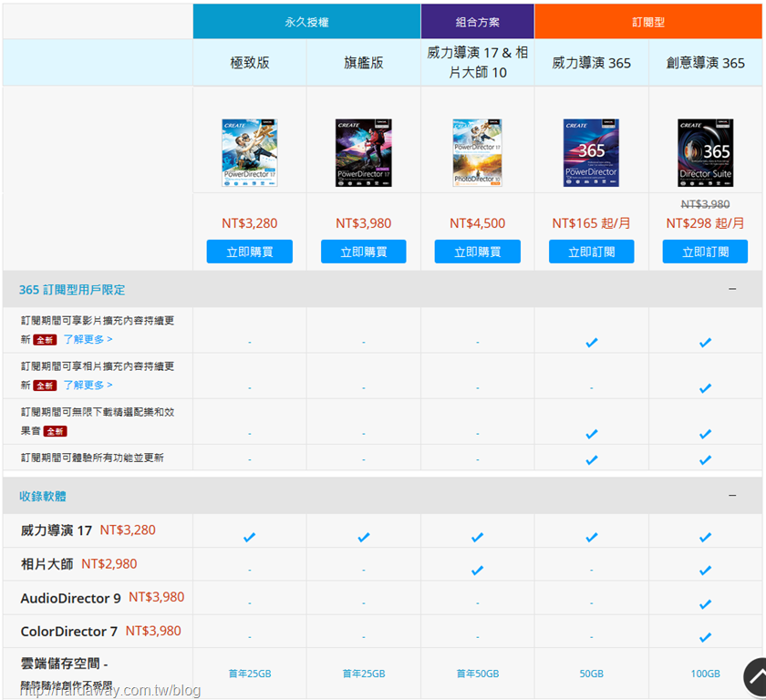Image resolution: width=766 pixels, height=700 pixels.
Task: Click 創意導演 365 checkmark in 相片擴充內容 row
Action: click(705, 388)
